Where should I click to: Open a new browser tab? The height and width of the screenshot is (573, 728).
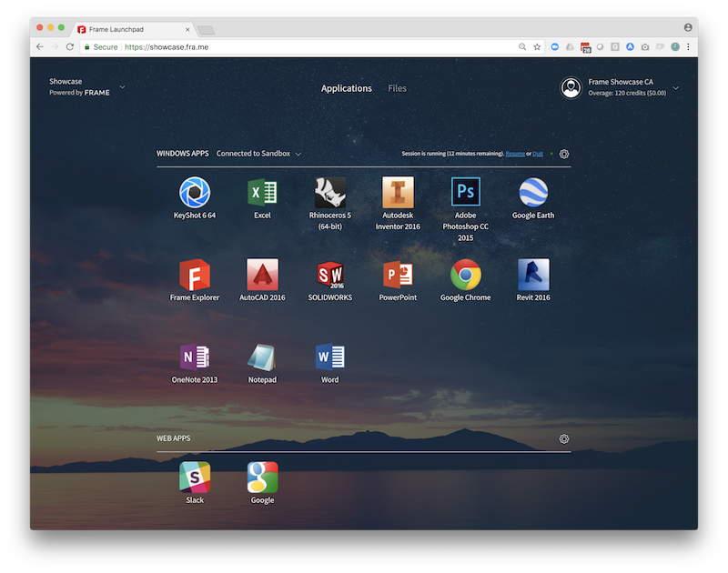click(206, 30)
